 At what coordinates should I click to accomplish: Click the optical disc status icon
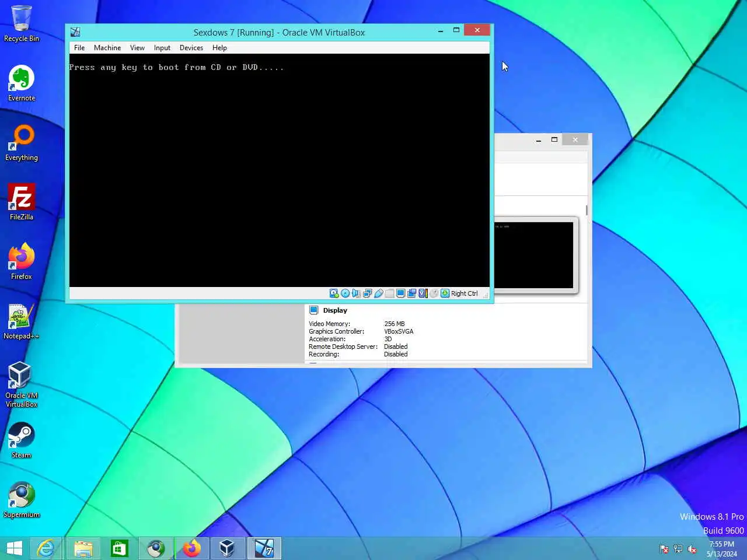[345, 293]
